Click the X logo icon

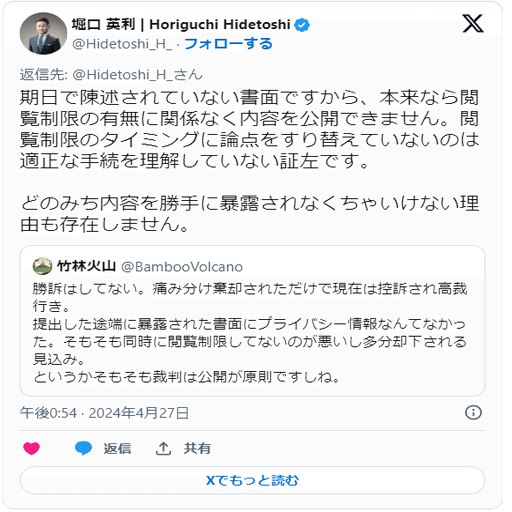pos(473,24)
